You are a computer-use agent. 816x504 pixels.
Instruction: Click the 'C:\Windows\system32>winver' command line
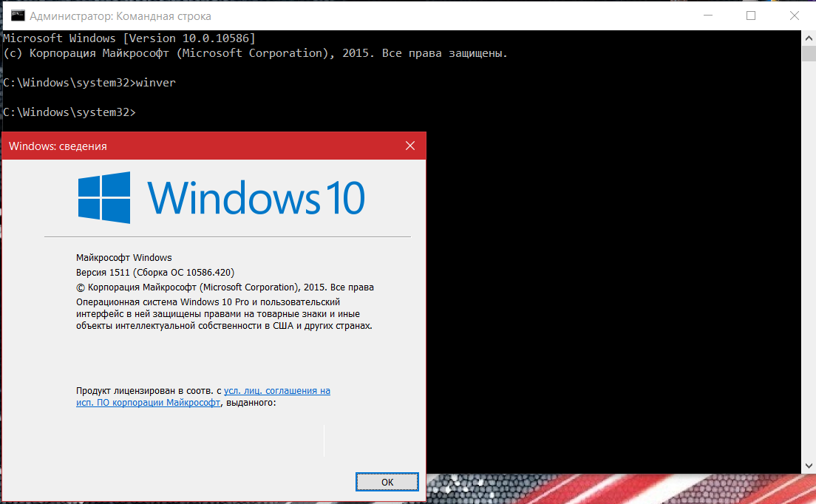pyautogui.click(x=89, y=83)
